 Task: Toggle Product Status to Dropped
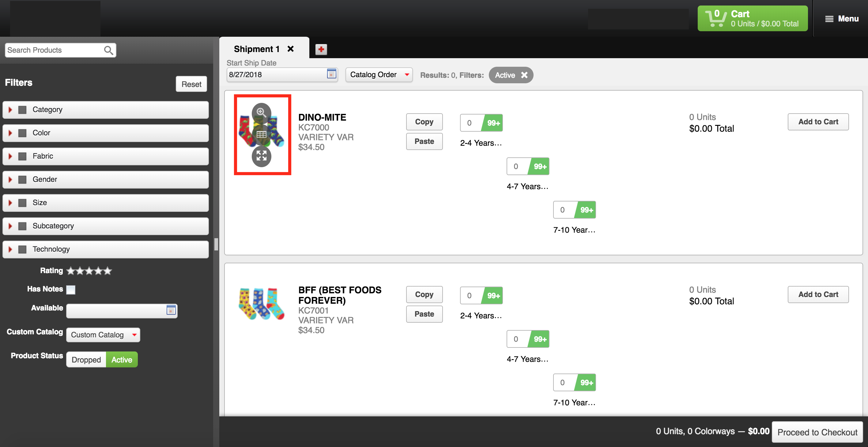coord(86,360)
